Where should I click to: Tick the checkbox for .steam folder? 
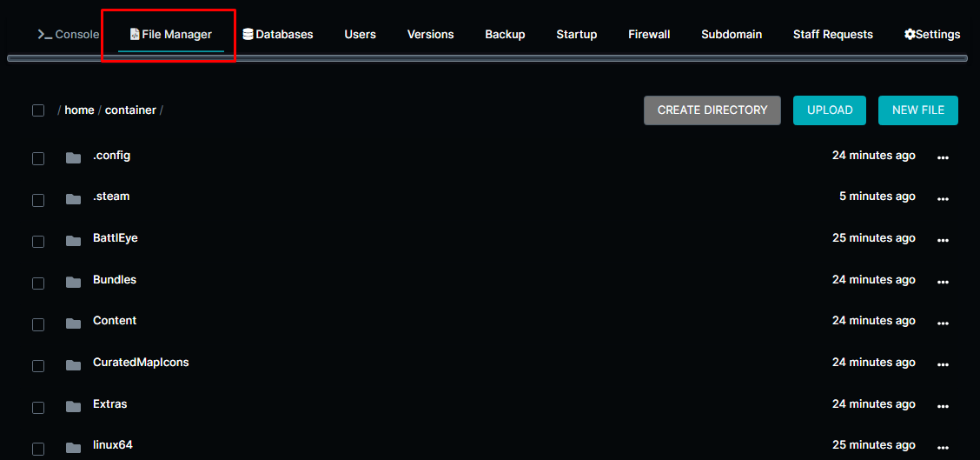coord(38,200)
